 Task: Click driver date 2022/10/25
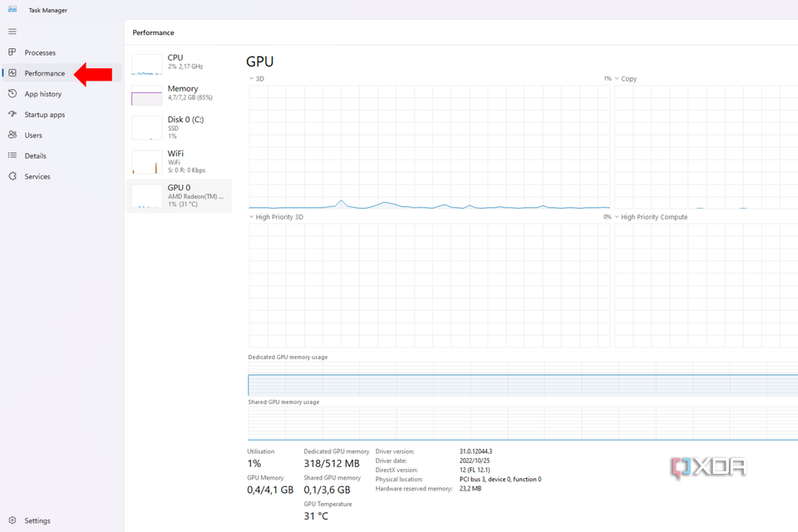(x=475, y=461)
